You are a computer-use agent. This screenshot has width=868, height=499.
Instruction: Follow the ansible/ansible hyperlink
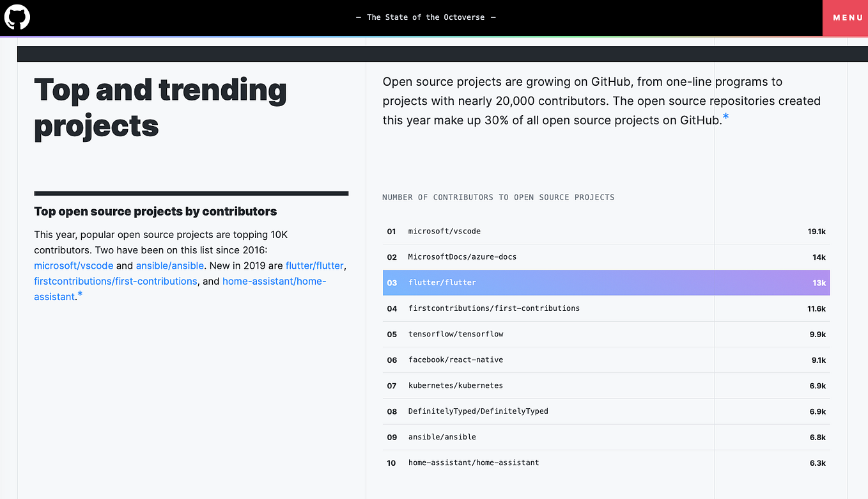[170, 265]
